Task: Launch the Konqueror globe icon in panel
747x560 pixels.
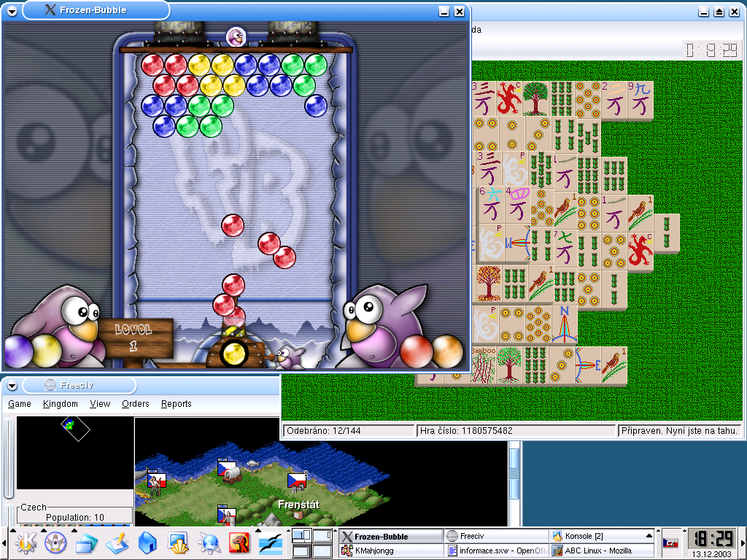Action: click(x=209, y=542)
